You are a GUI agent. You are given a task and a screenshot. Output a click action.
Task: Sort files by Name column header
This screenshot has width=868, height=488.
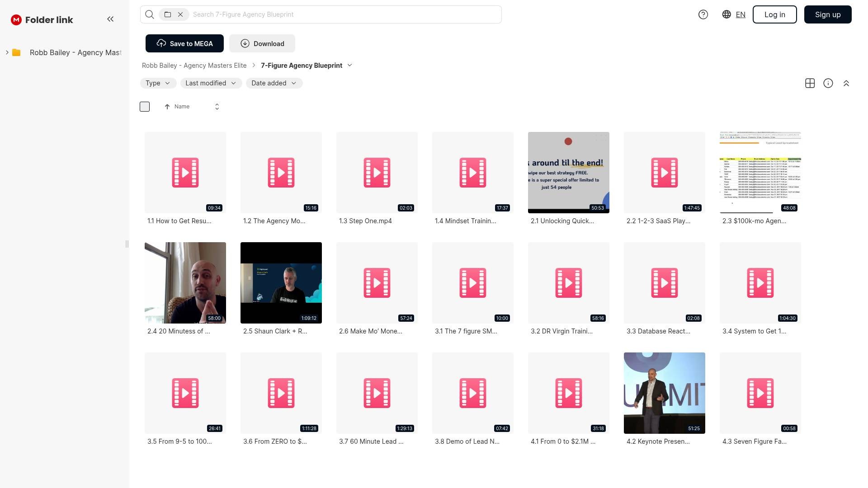click(182, 107)
